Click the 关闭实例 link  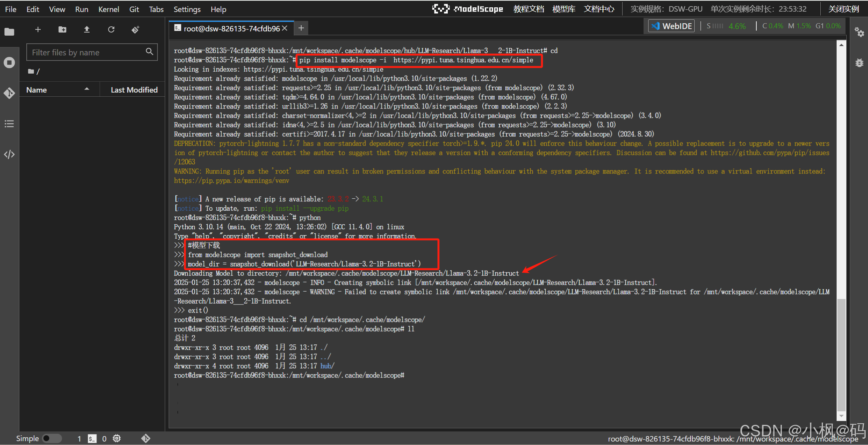[x=844, y=9]
